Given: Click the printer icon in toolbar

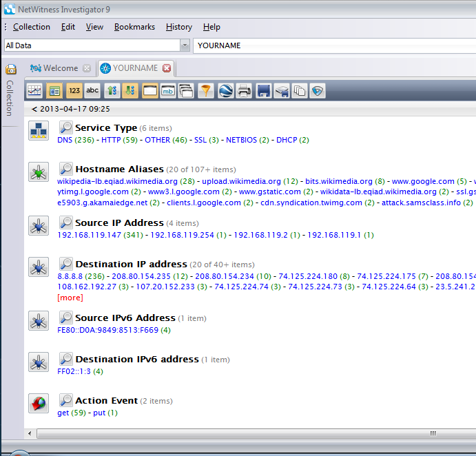Looking at the screenshot, I should click(x=243, y=90).
